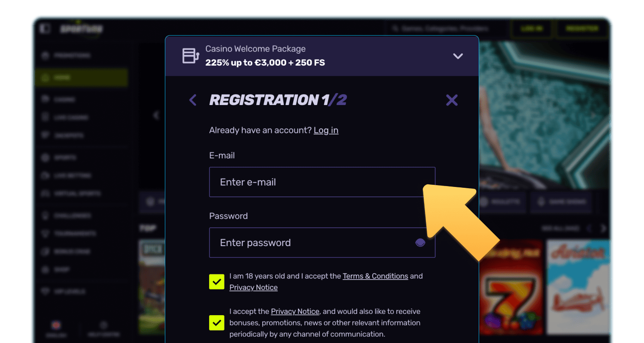The height and width of the screenshot is (343, 644).
Task: Show password using the eye icon
Action: coord(420,243)
